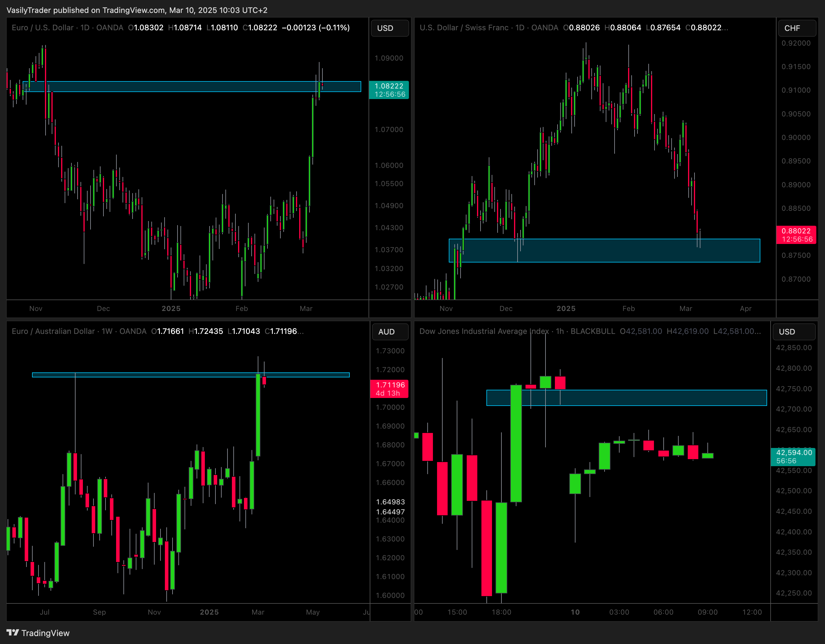Click the EUR/AUD high value 1.72435
This screenshot has height=644, width=825.
pyautogui.click(x=208, y=331)
